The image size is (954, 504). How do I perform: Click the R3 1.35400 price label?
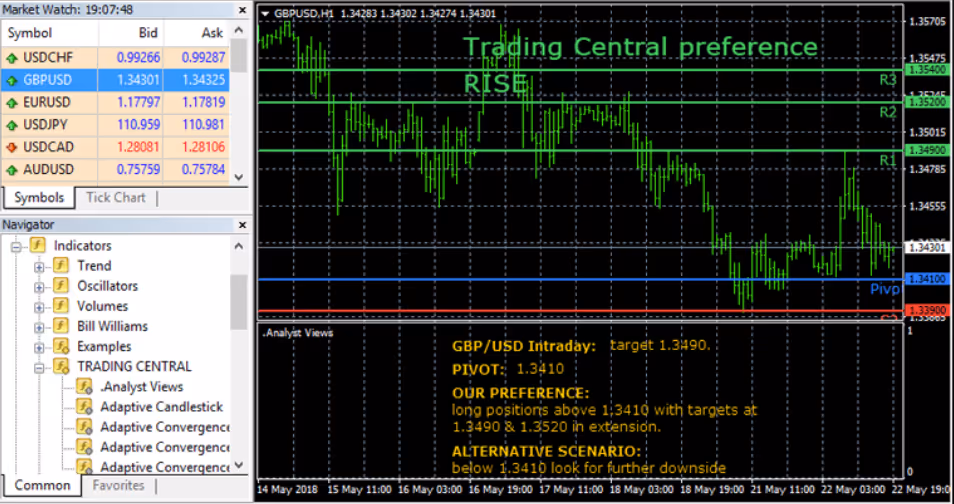[x=928, y=70]
